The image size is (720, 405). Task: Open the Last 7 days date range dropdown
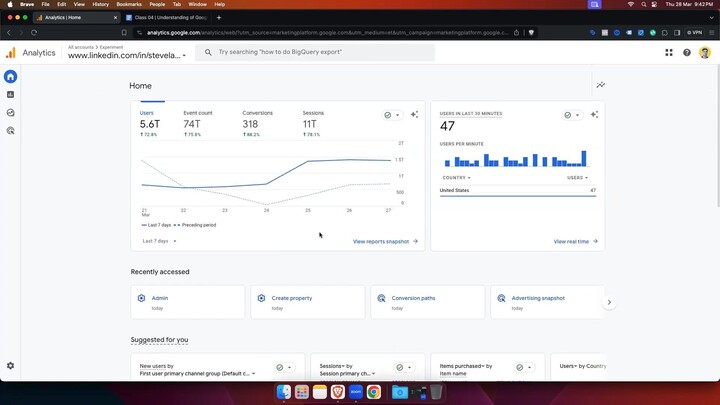(x=159, y=241)
